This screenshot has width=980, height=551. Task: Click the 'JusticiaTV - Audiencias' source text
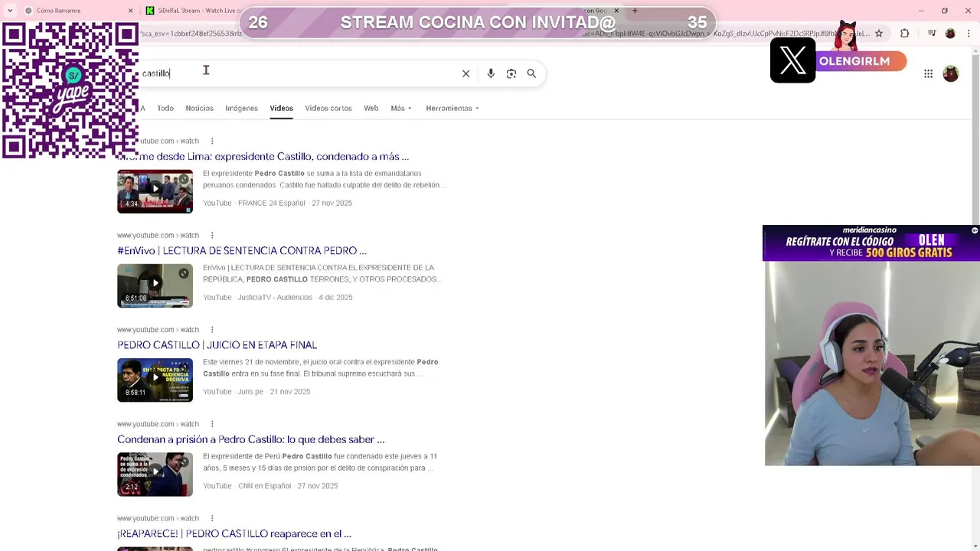(275, 297)
